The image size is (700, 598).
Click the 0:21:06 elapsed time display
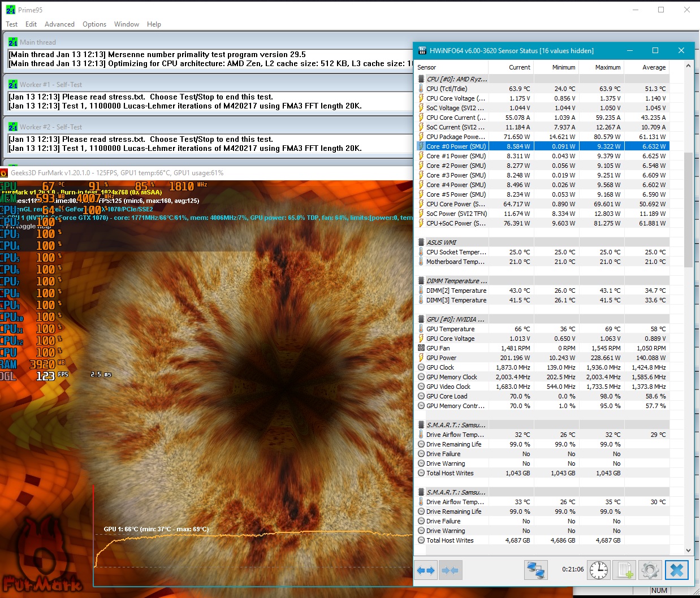click(573, 570)
